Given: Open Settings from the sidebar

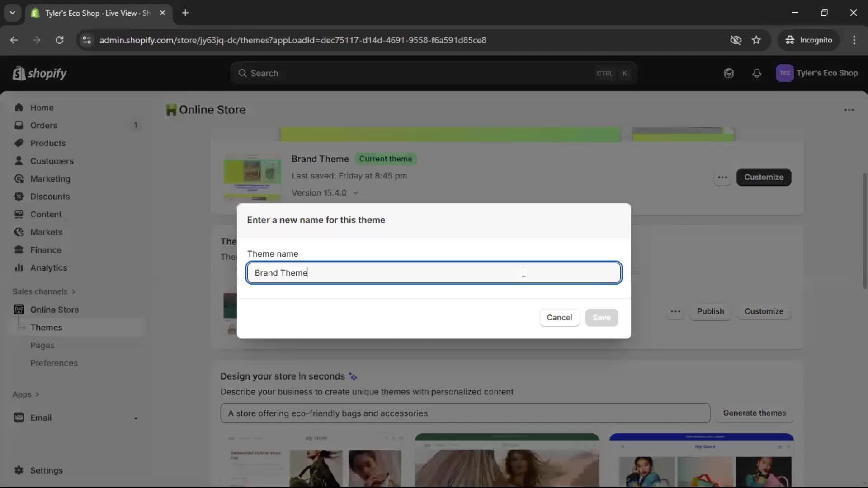Looking at the screenshot, I should 46,470.
